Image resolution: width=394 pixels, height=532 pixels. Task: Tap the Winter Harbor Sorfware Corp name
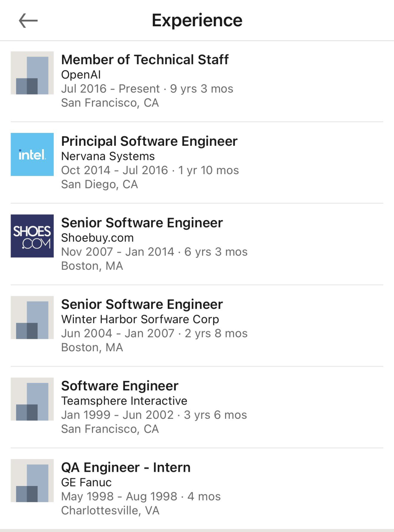(x=140, y=319)
